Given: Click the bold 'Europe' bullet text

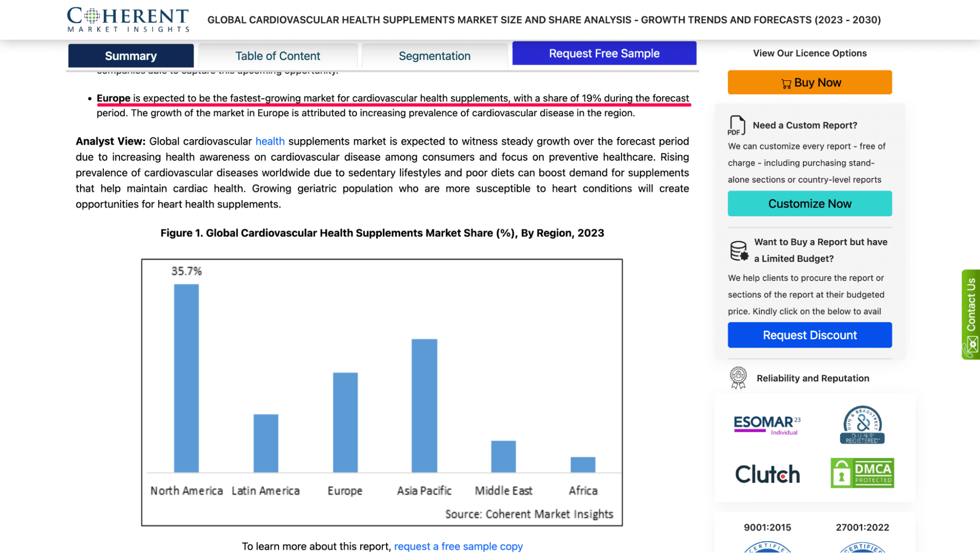Looking at the screenshot, I should click(113, 98).
